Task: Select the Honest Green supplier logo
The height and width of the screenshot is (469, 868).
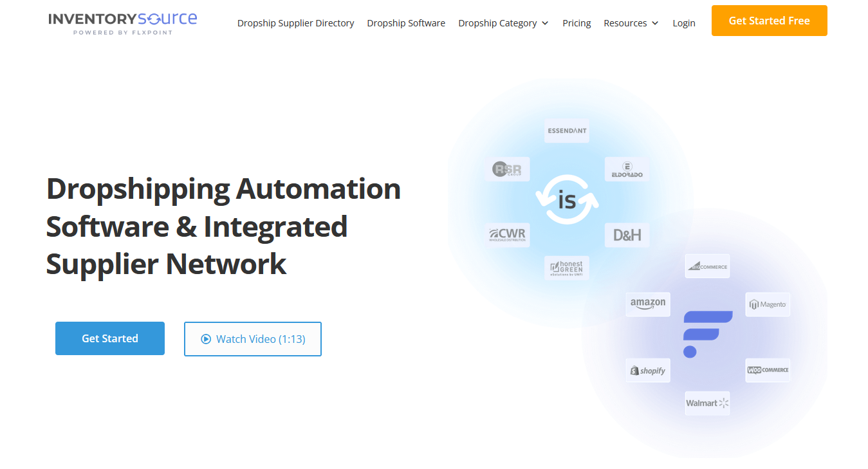Action: click(x=567, y=268)
